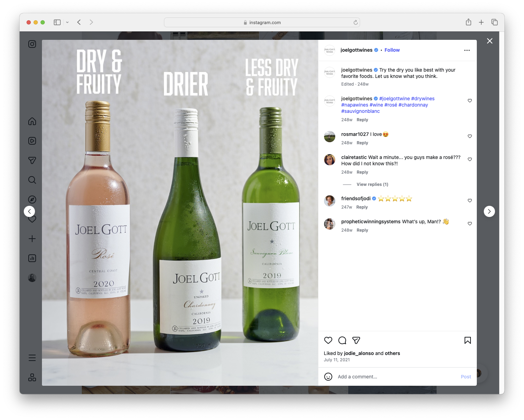Go forward in Safari

pos(91,22)
